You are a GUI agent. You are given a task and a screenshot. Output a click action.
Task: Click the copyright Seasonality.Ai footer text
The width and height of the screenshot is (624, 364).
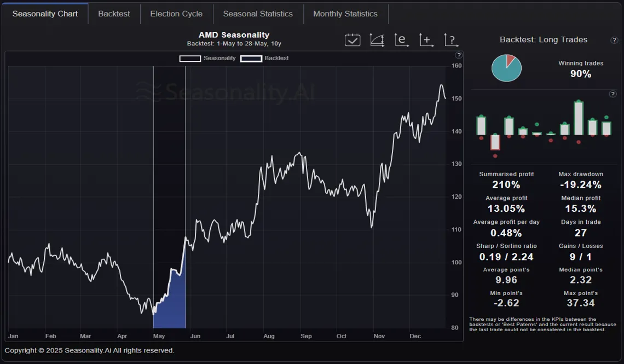90,350
